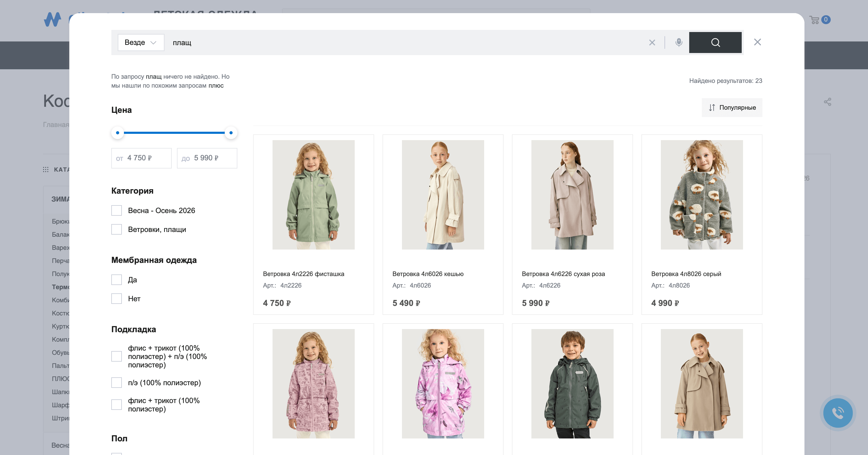Viewport: 868px width, 455px height.
Task: Open Ветровка 4л2226 фисташка product photo
Action: tap(313, 195)
